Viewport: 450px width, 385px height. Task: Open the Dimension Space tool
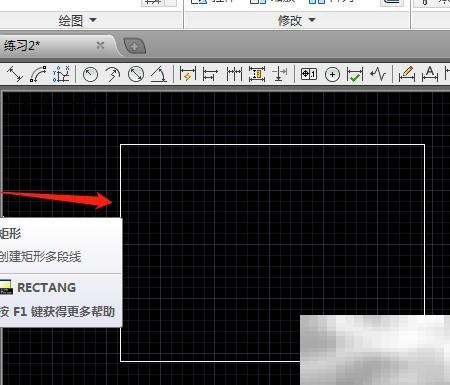coord(257,74)
